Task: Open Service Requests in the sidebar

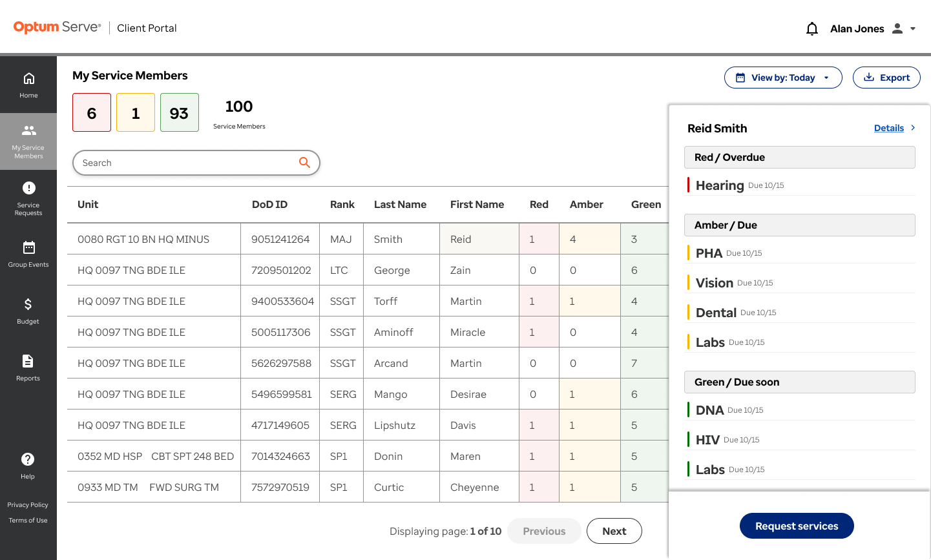Action: pyautogui.click(x=28, y=198)
